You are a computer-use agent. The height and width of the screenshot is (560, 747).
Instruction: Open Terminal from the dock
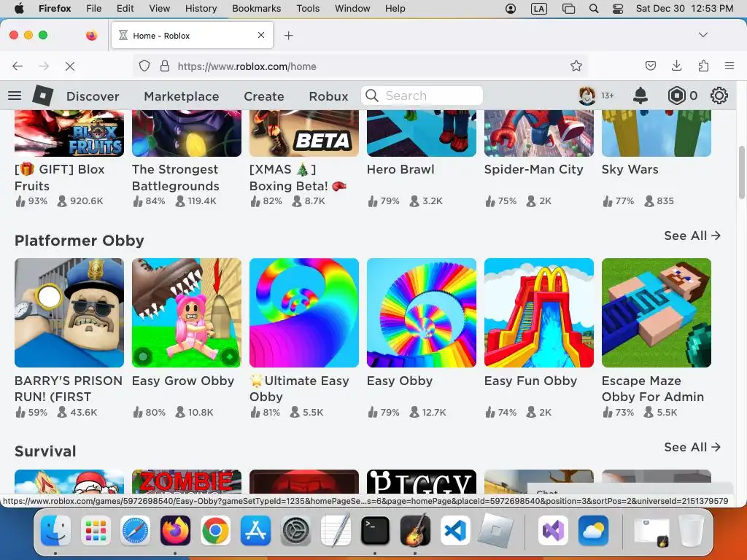coord(375,530)
